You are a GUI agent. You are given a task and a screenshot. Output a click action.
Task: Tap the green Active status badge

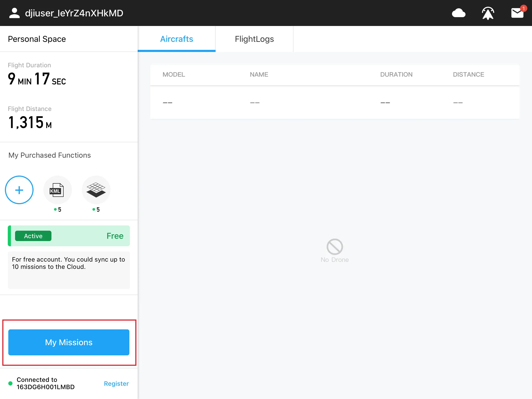pyautogui.click(x=33, y=236)
